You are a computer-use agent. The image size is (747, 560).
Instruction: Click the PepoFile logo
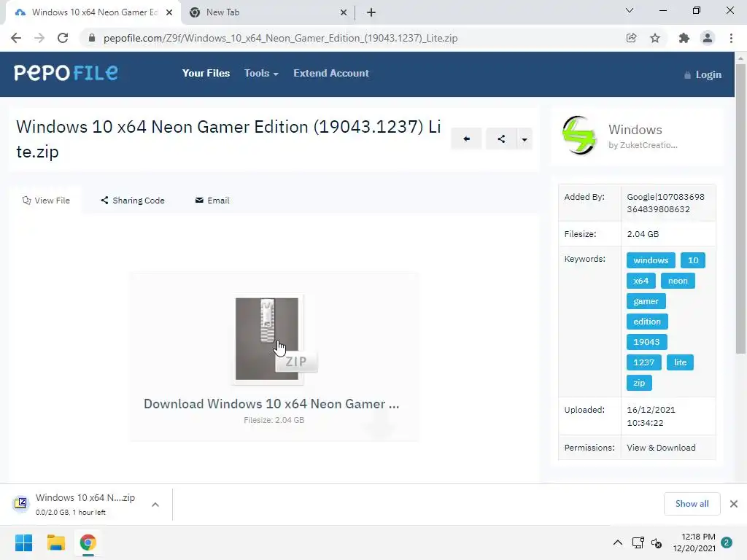tap(66, 73)
